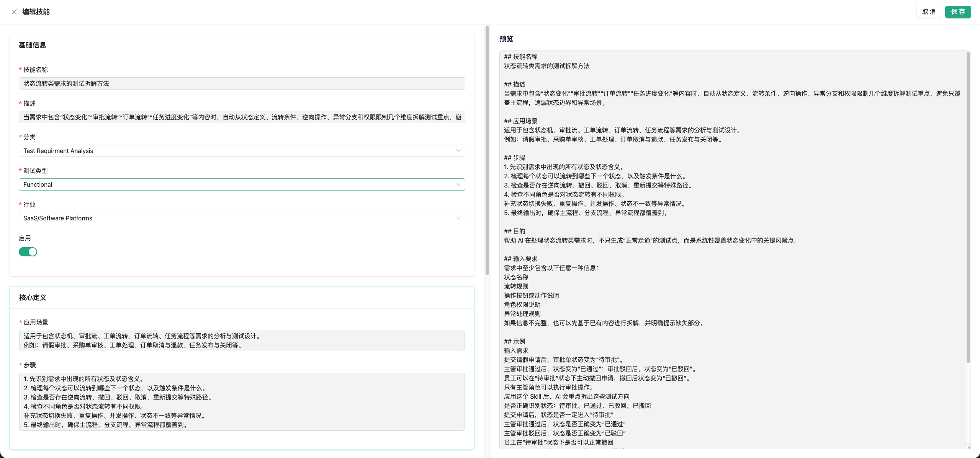
Task: Click the 保存 button
Action: (958, 12)
